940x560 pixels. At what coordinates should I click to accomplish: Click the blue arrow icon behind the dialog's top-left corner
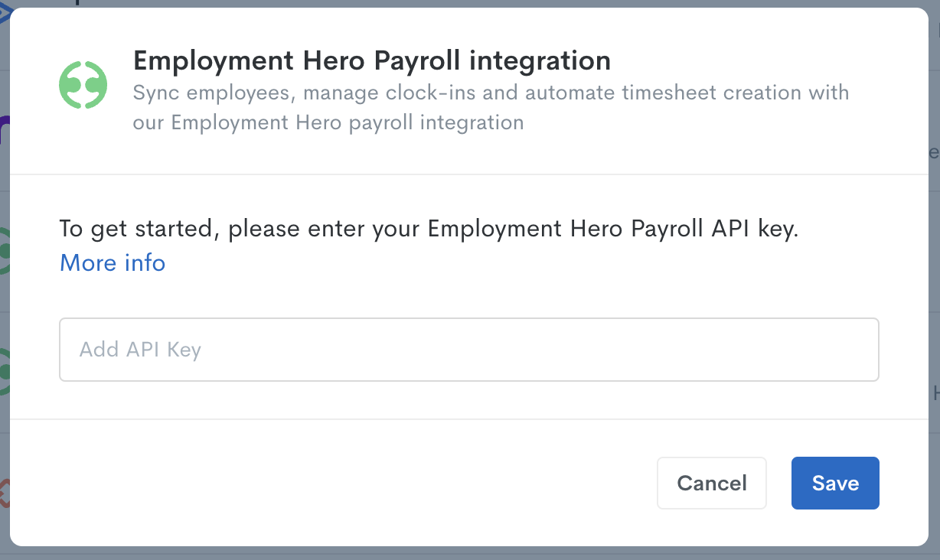(x=4, y=13)
